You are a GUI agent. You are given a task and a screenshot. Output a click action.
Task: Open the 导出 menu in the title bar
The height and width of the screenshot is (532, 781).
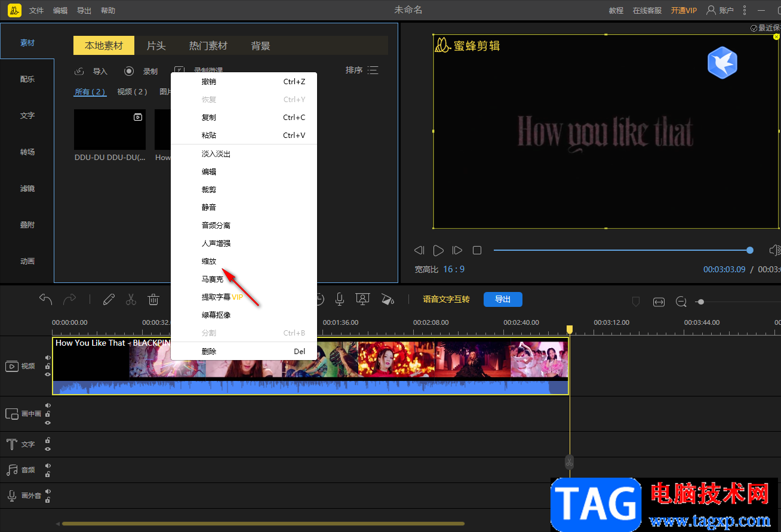click(84, 11)
